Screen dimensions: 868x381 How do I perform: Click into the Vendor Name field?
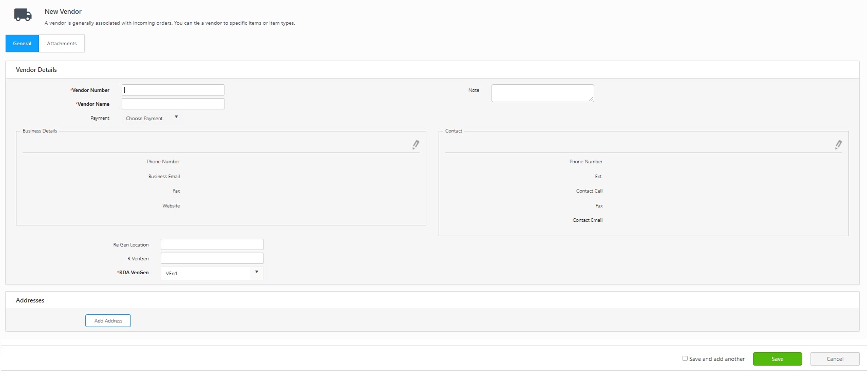click(x=173, y=104)
